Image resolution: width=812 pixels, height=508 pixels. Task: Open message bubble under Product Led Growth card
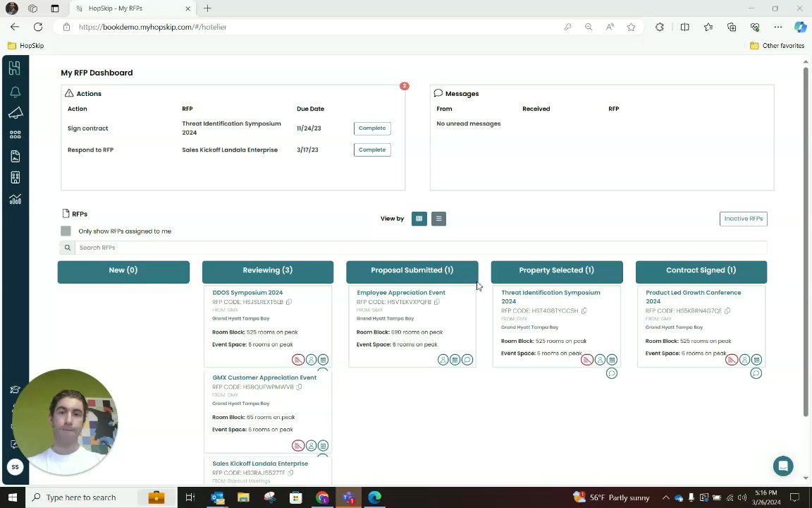756,373
